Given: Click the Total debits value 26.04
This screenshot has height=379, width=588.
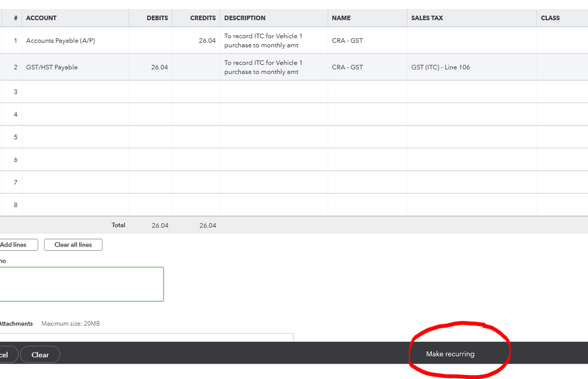Looking at the screenshot, I should point(160,225).
